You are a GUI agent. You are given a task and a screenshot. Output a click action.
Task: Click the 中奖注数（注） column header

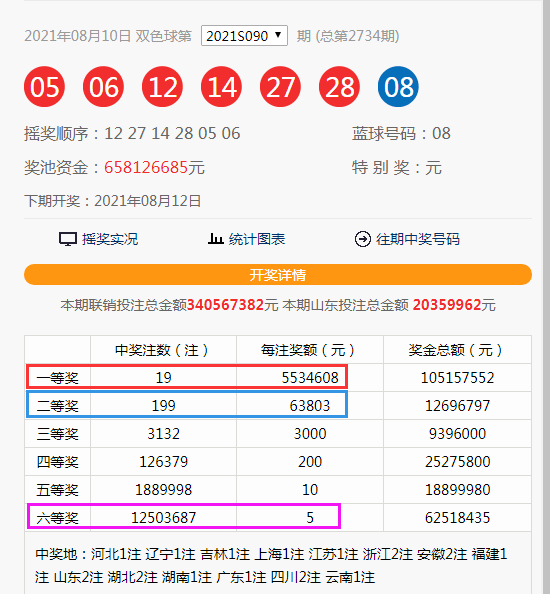pos(163,350)
